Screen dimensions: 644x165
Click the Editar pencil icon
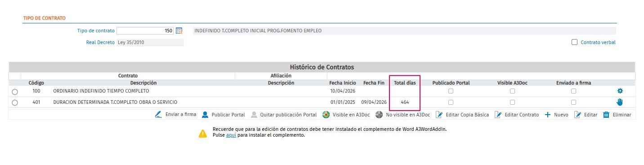tap(577, 115)
